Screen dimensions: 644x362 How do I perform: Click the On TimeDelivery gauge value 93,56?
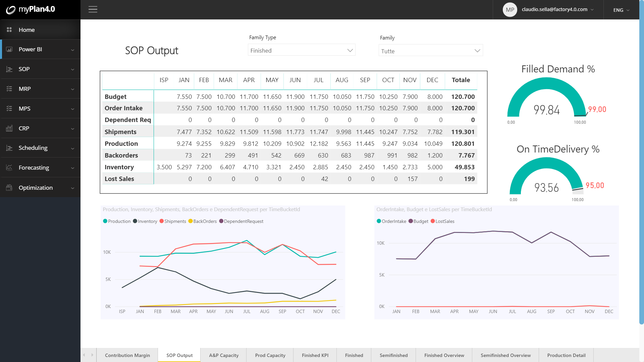547,187
